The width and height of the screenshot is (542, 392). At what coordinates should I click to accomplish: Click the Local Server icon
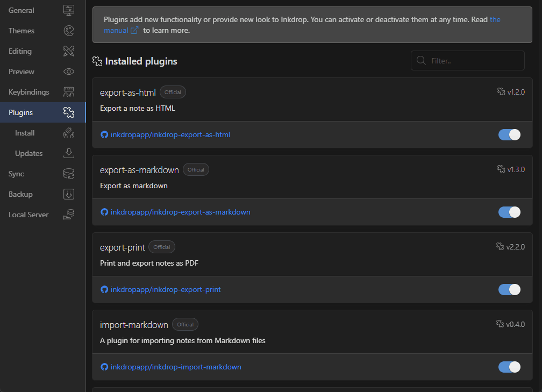(69, 215)
